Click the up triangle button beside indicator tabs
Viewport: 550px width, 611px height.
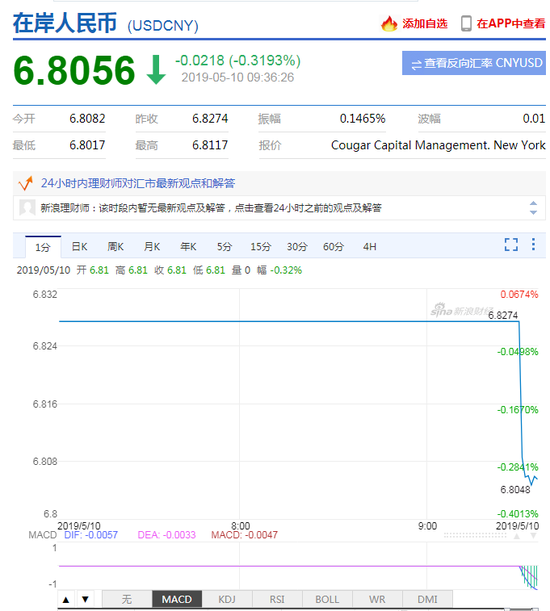[66, 599]
